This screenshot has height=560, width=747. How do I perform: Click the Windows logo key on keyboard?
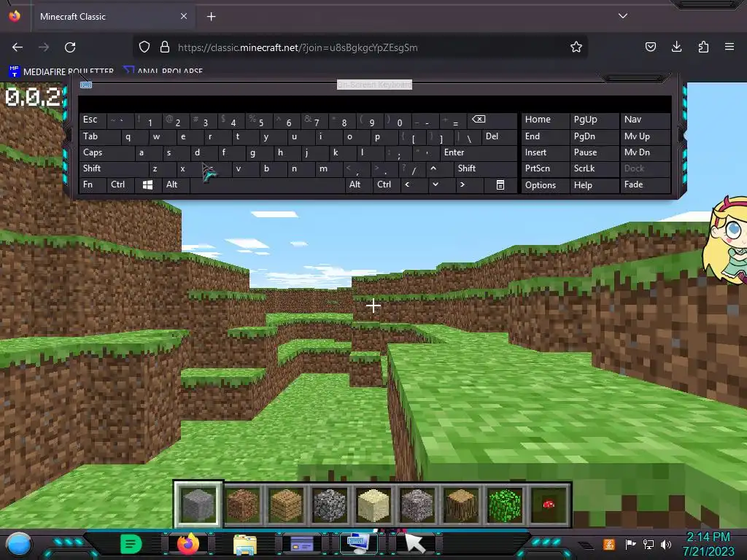147,184
